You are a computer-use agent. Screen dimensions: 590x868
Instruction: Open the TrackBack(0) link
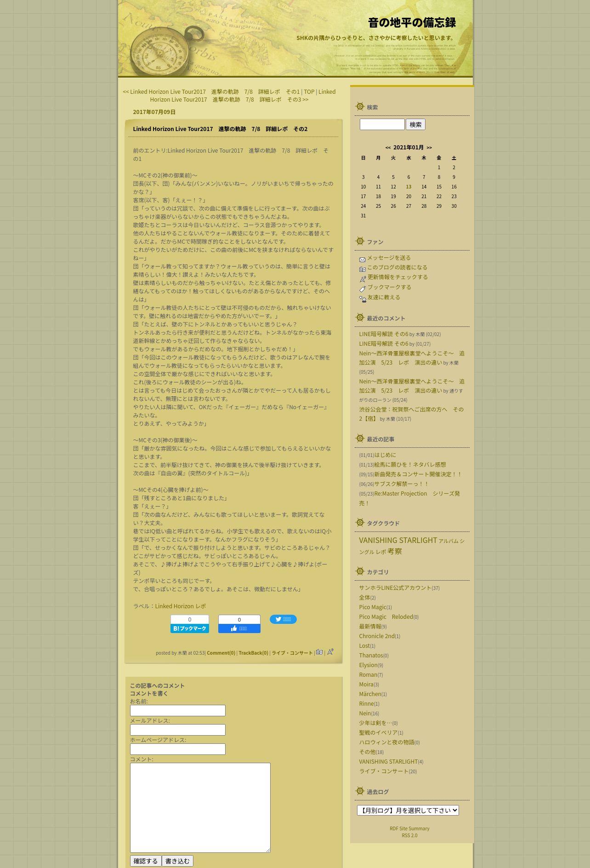coord(253,653)
